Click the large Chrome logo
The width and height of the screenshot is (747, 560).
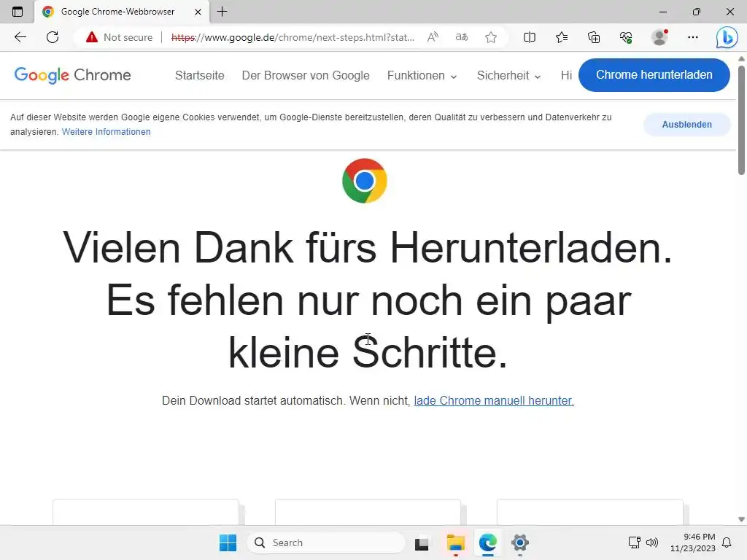pyautogui.click(x=365, y=181)
